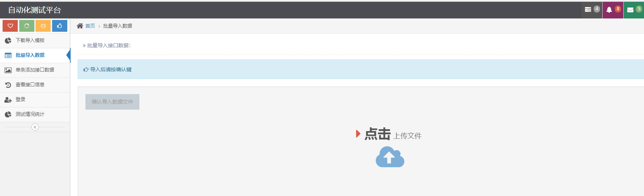Screen dimensions: 644x196
Task: Collapse the sidebar with double-chevron button
Action: click(x=35, y=127)
